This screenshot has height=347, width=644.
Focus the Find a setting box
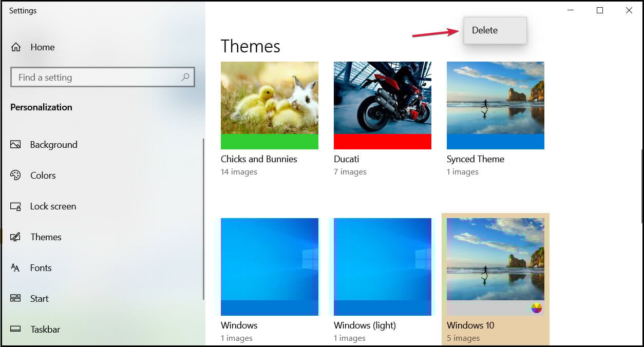tap(102, 78)
